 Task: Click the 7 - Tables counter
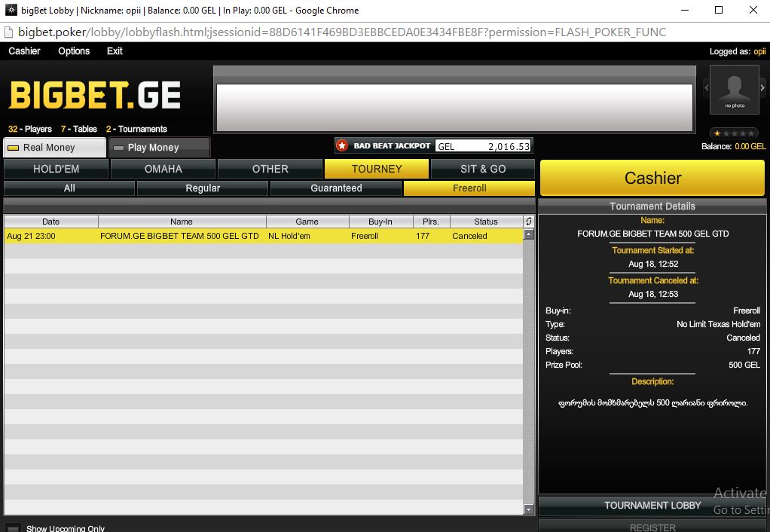pyautogui.click(x=79, y=129)
